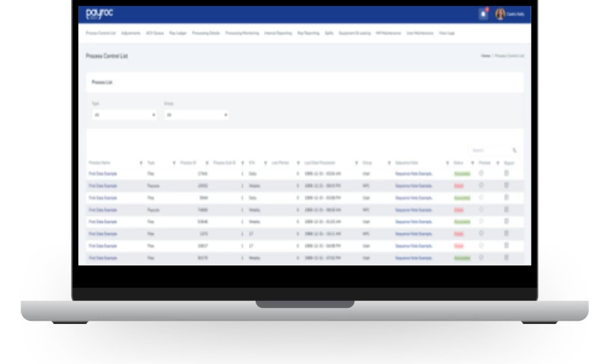
Task: Open First Data Example link in last row
Action: 102,258
